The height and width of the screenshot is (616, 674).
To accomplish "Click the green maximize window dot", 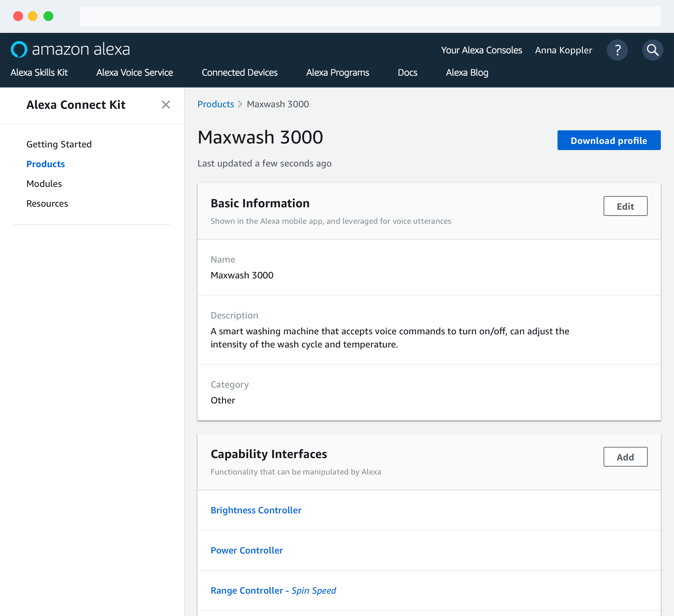I will click(49, 16).
